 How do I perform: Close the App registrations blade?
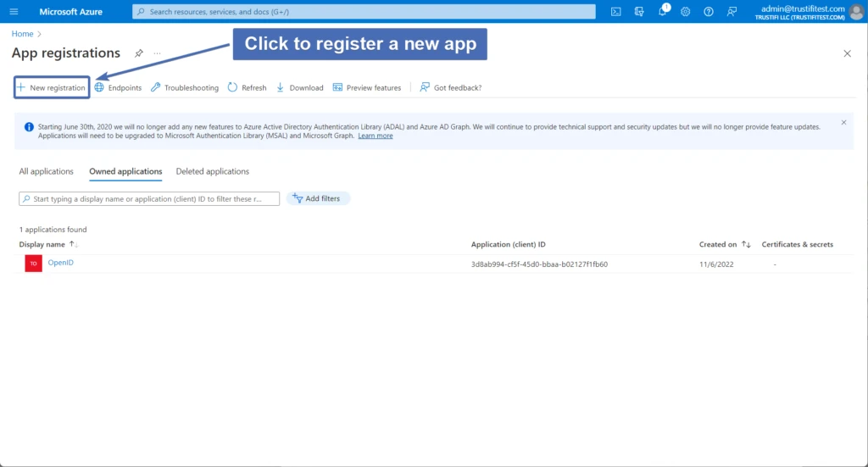tap(847, 53)
